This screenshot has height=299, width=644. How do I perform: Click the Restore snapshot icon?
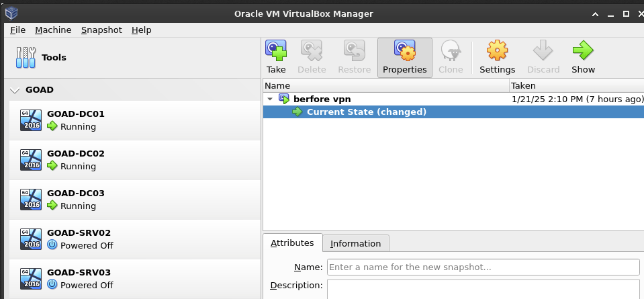coord(354,51)
